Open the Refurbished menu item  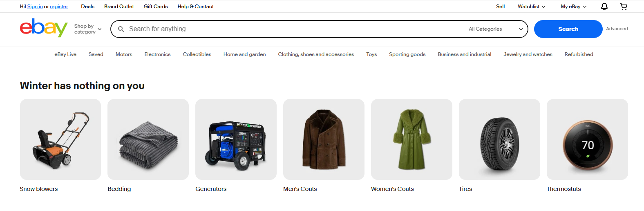pyautogui.click(x=579, y=54)
